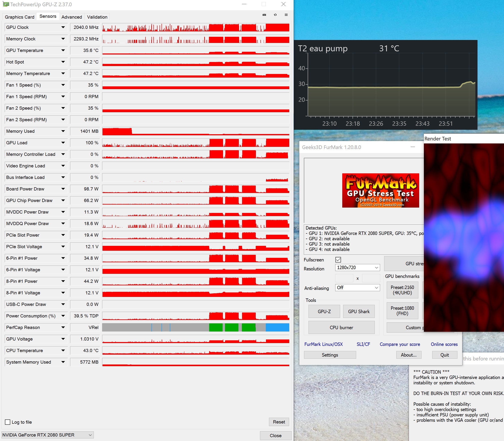Click the custom resolution width input field

click(344, 278)
